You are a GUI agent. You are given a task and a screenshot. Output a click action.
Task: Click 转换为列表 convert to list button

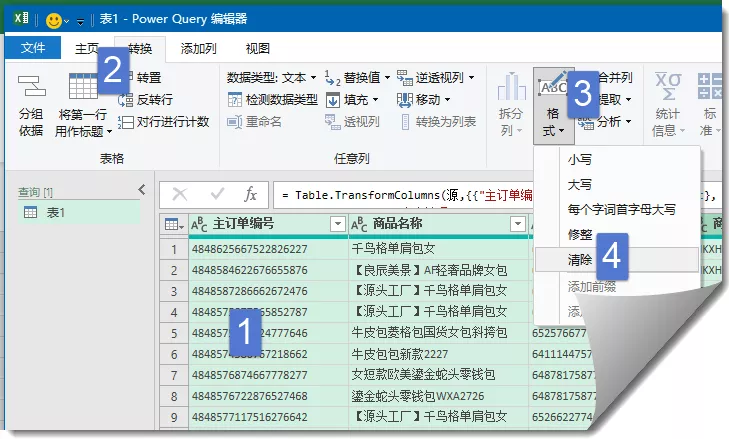tap(438, 122)
